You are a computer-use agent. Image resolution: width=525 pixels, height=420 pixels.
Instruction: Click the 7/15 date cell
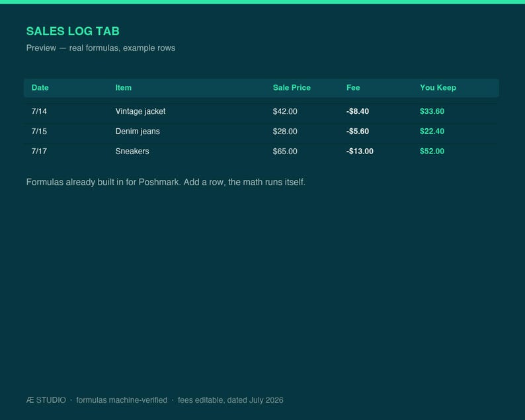pyautogui.click(x=39, y=132)
